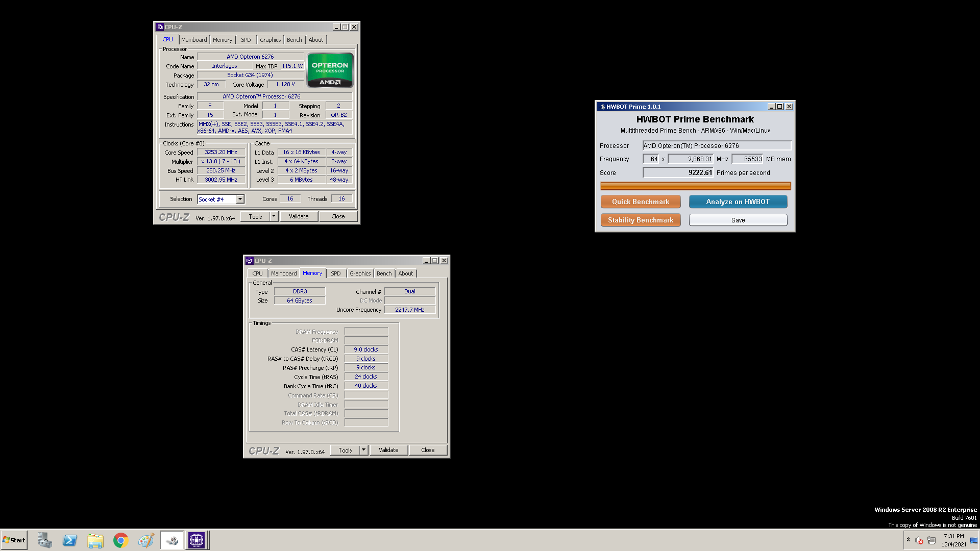Switch to SPD tab in the lower CPU-Z window
Screen dimensions: 980x551
click(335, 273)
